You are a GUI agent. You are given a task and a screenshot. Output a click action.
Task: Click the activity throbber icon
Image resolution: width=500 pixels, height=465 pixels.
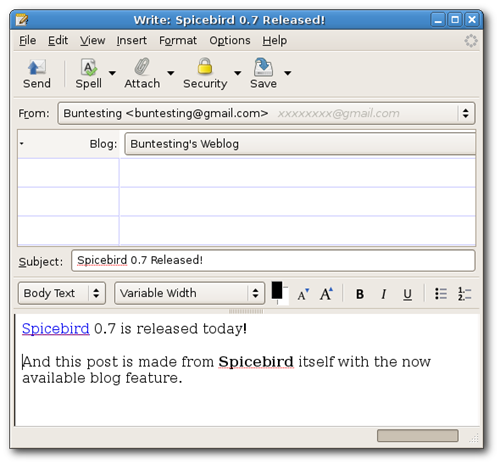tap(471, 41)
